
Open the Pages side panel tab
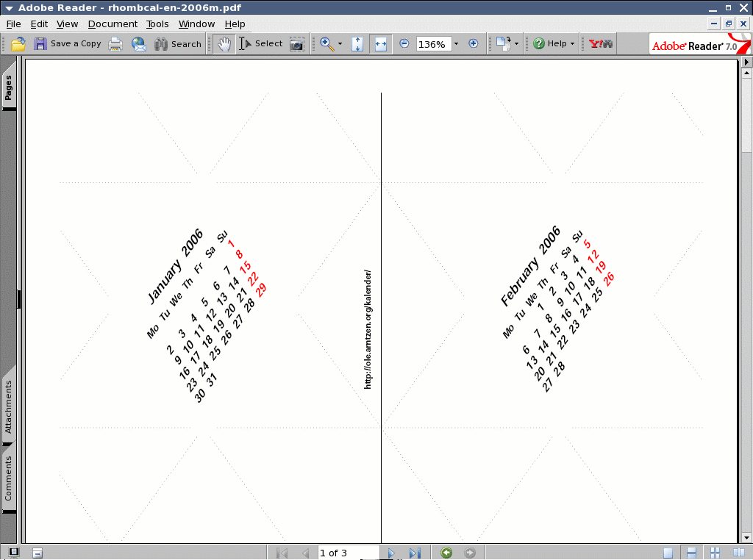[8, 88]
